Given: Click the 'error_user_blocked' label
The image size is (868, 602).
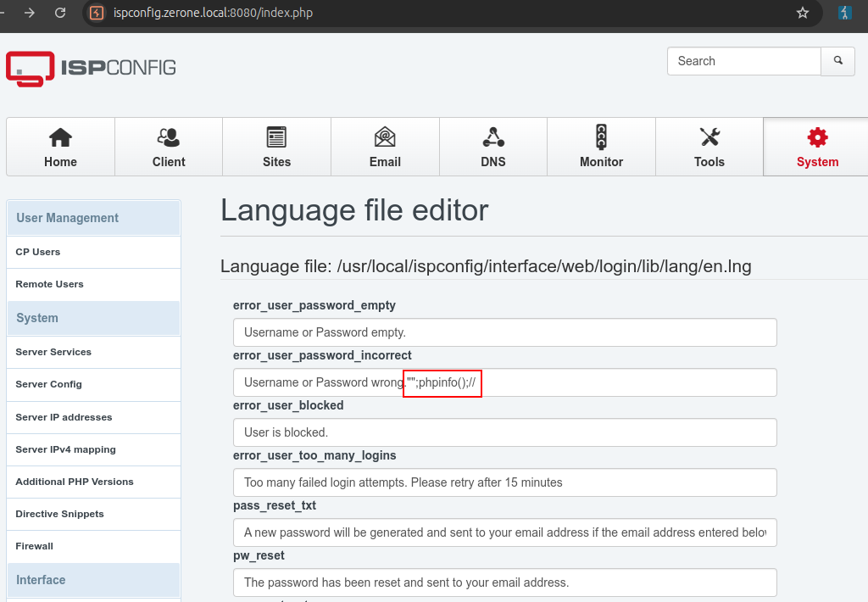Looking at the screenshot, I should [288, 405].
